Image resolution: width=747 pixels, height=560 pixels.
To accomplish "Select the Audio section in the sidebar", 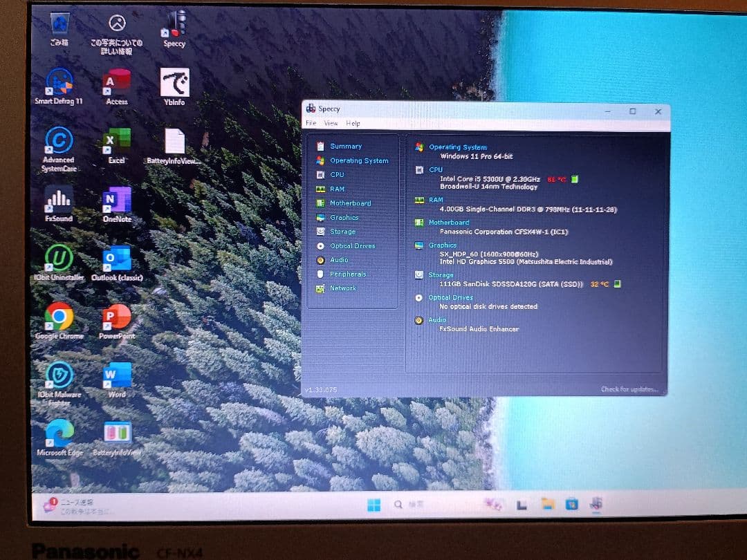I will 339,260.
